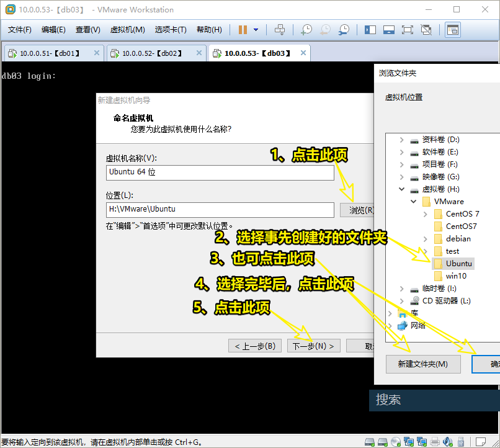Open the 虚拟机(M) menu
Image resolution: width=500 pixels, height=448 pixels.
(128, 29)
